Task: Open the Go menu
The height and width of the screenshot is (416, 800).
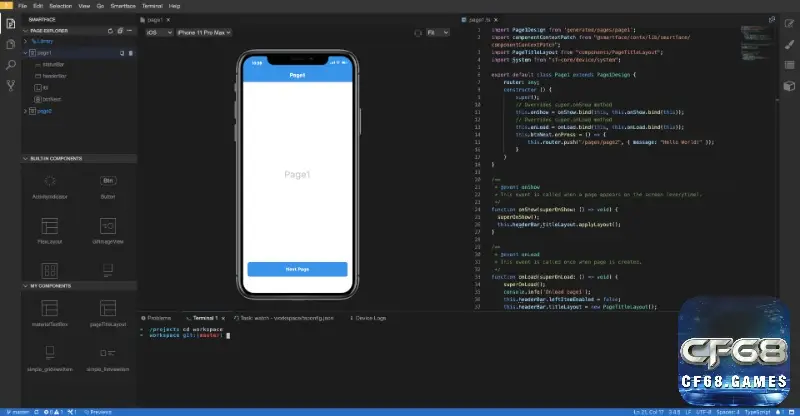Action: pyautogui.click(x=100, y=6)
